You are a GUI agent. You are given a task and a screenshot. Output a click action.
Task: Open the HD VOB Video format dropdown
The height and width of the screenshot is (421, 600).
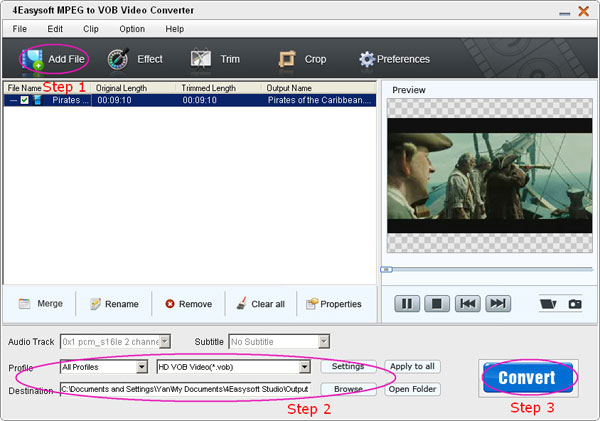[x=305, y=367]
